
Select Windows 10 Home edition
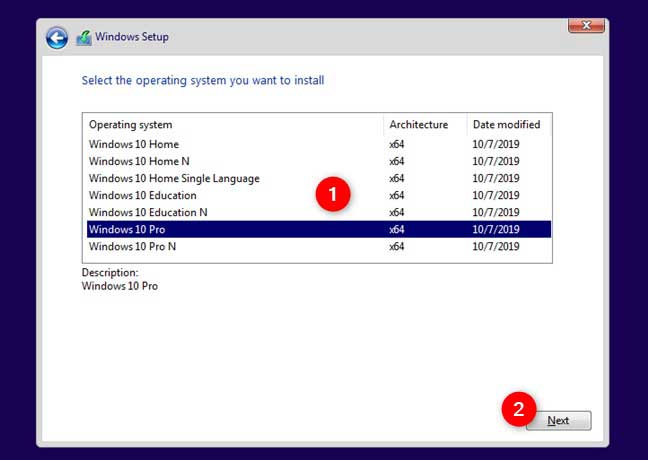coord(319,144)
